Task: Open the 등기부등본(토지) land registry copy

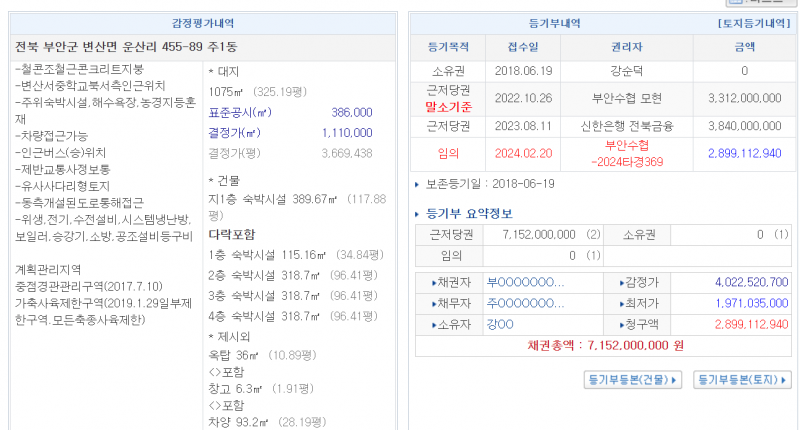Action: tap(741, 380)
